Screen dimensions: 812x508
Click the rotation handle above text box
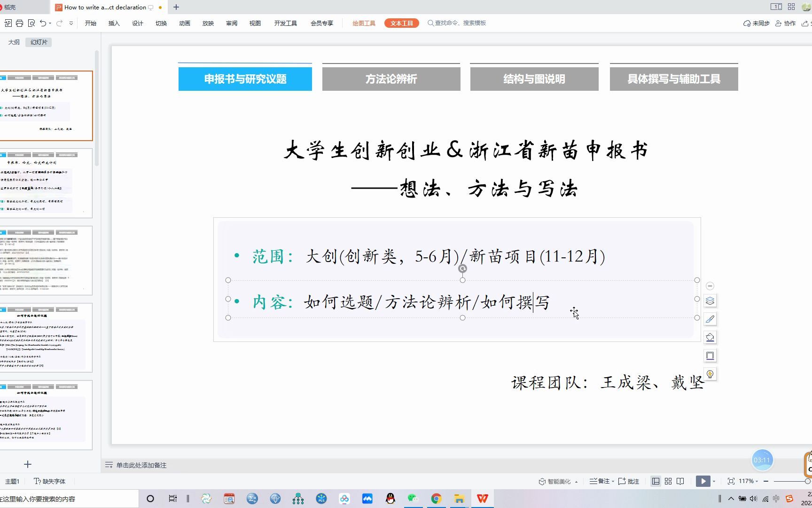[462, 269]
